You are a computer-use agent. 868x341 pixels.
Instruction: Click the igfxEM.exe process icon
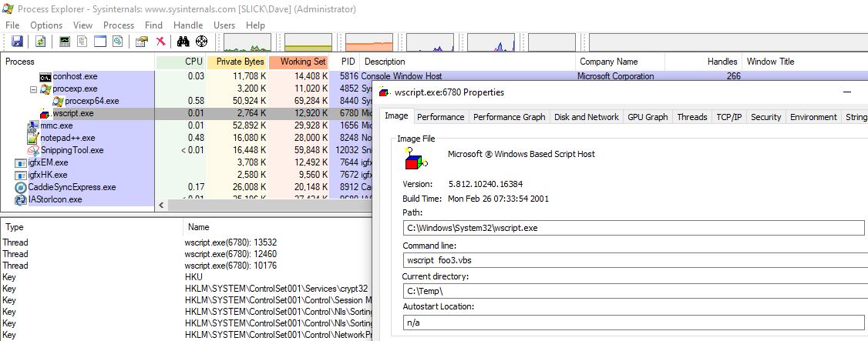point(21,163)
